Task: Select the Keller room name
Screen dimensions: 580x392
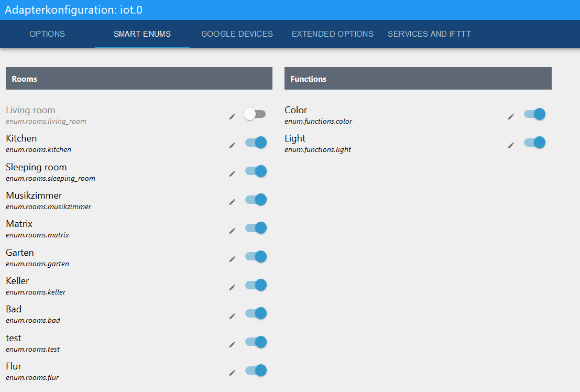Action: coord(17,281)
